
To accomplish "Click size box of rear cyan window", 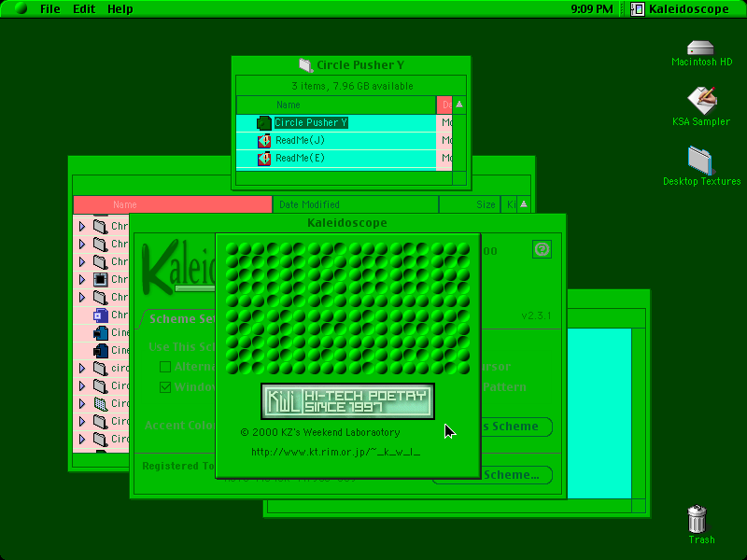I will coord(639,506).
